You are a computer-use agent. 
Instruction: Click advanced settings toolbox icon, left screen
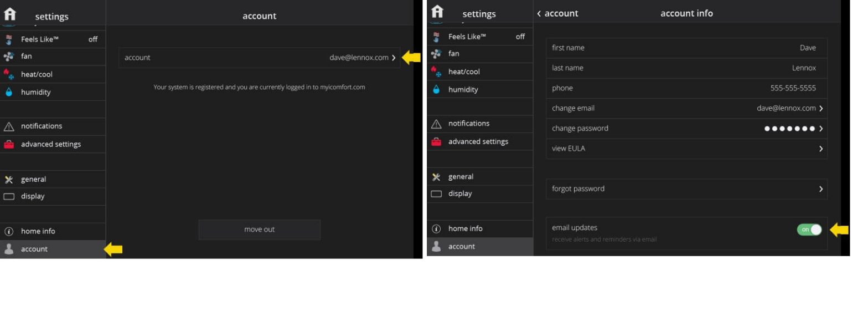tap(8, 144)
